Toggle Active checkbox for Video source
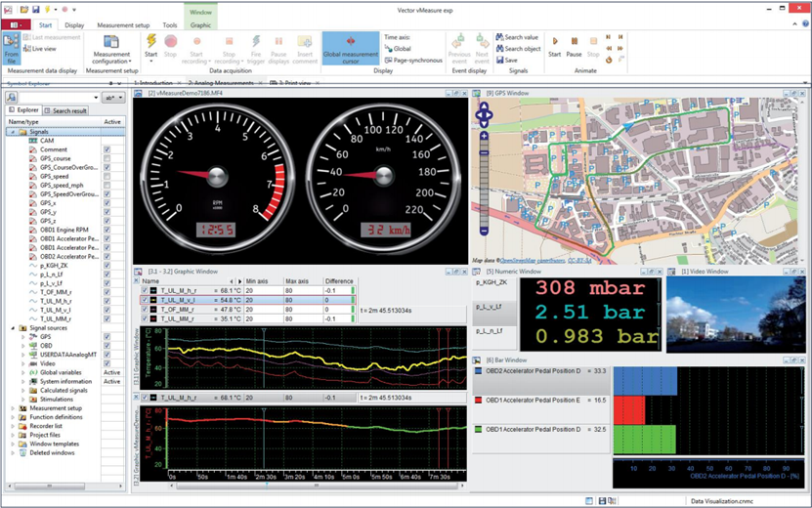Screen dimensions: 812x508 tap(107, 363)
